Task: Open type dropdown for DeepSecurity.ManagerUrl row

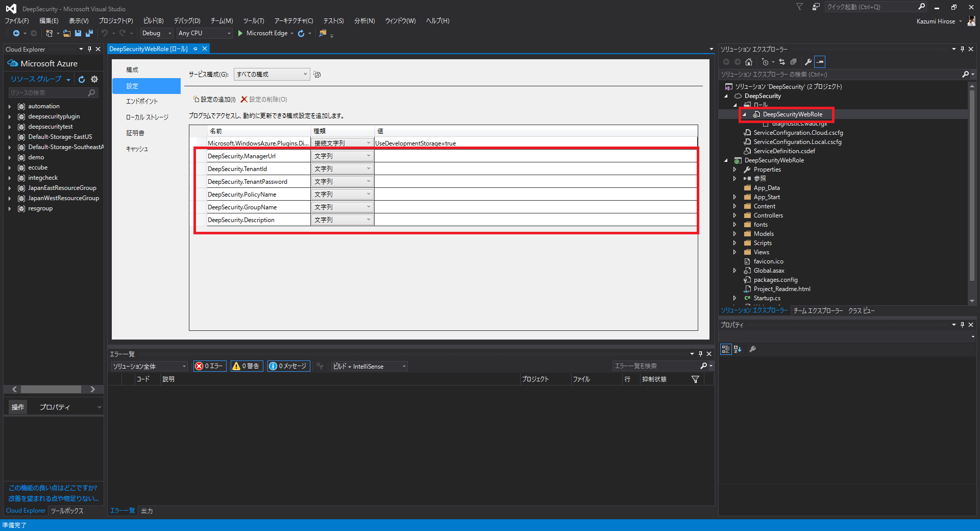Action: [x=342, y=156]
